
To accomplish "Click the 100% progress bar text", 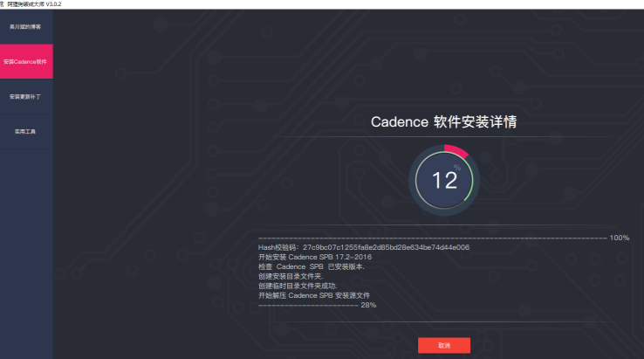I will point(620,238).
